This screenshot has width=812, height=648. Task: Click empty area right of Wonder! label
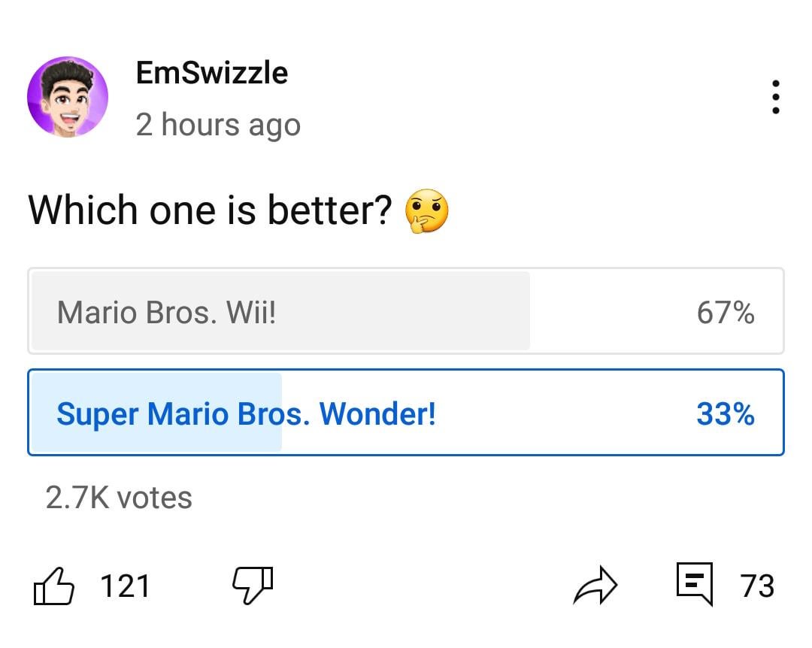click(564, 413)
